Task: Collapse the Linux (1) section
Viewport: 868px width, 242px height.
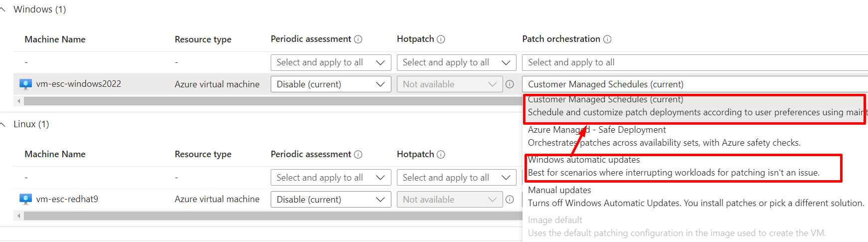Action: [3, 124]
